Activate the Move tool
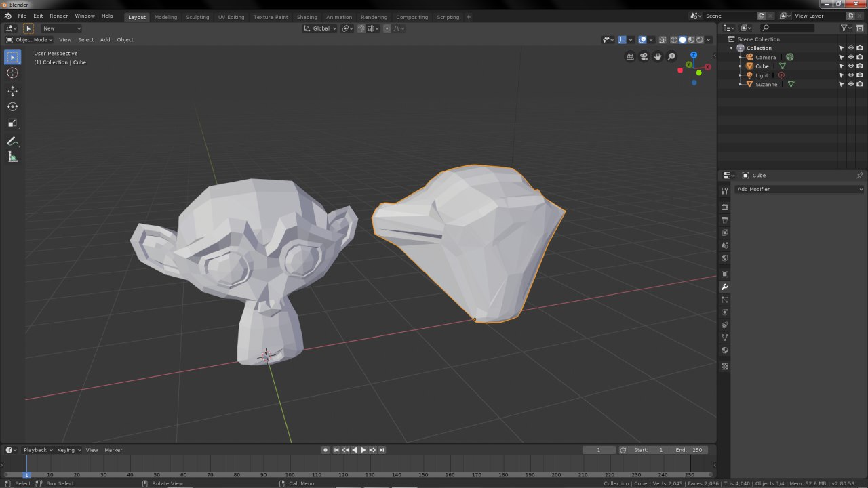This screenshot has height=488, width=868. [13, 91]
